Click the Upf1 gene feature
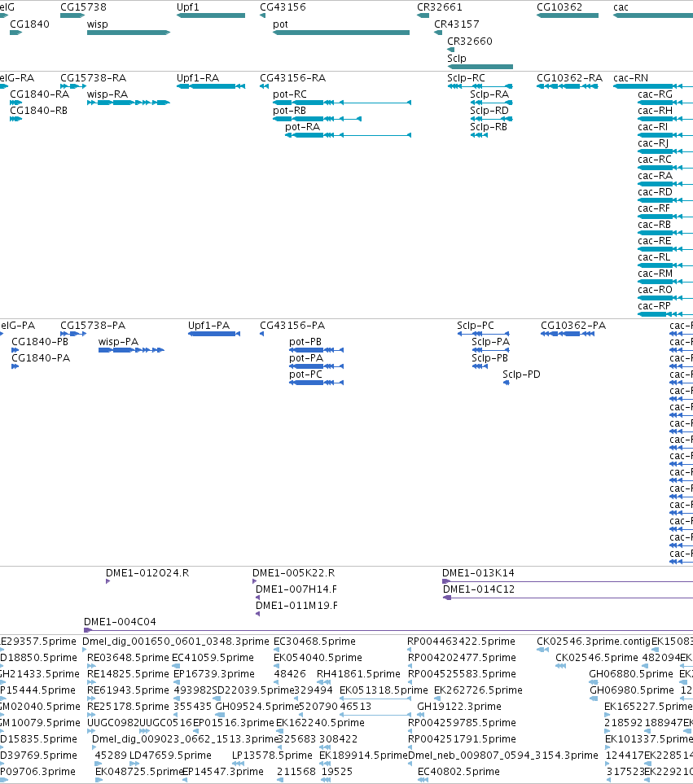The width and height of the screenshot is (693, 784). coord(211,15)
